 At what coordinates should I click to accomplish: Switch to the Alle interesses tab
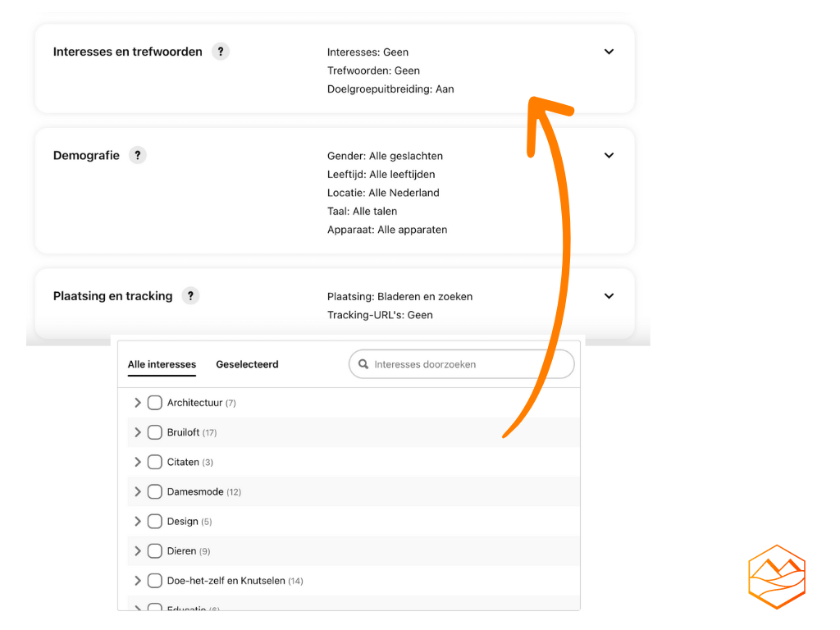point(162,364)
